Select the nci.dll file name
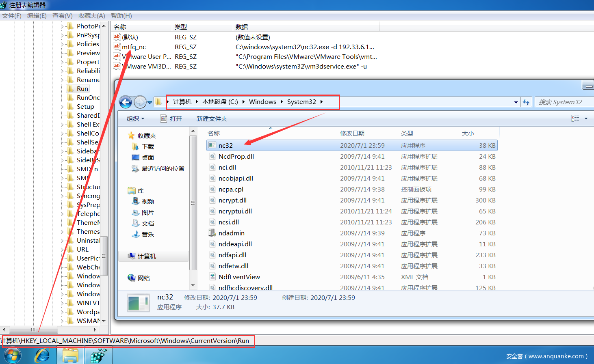The width and height of the screenshot is (594, 364). [227, 167]
